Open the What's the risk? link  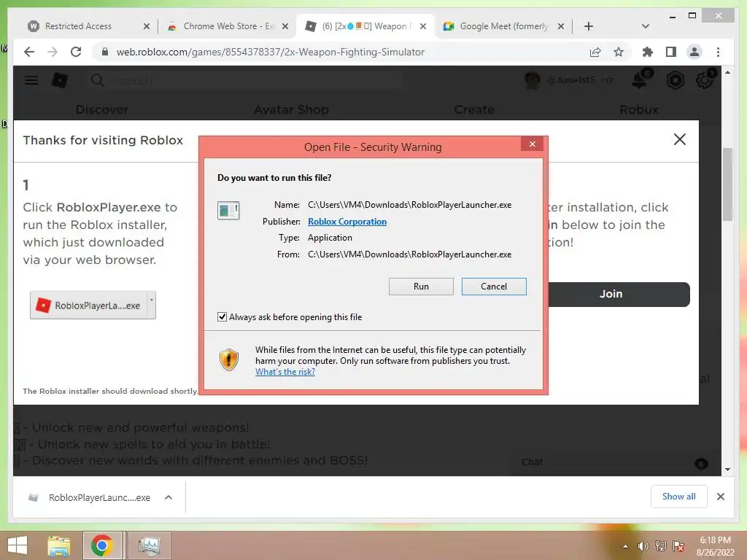(x=285, y=372)
